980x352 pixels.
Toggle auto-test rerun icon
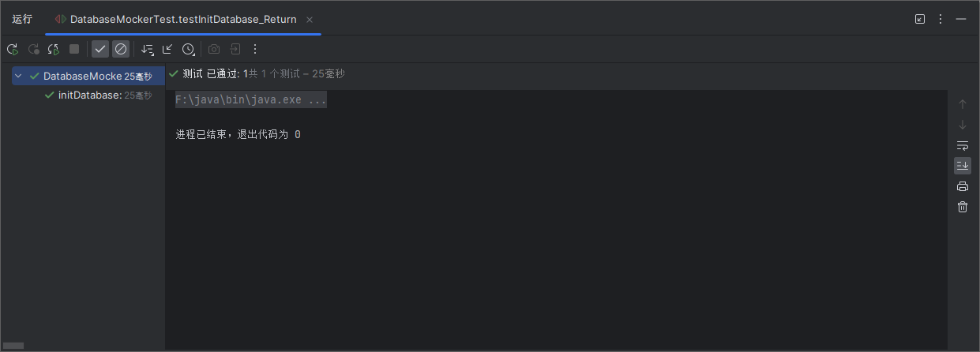(54, 49)
